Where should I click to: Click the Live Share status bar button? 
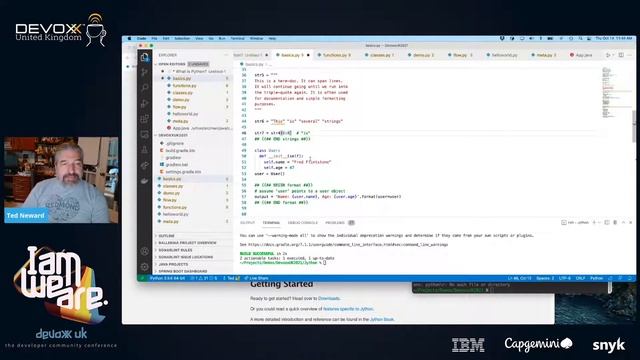coord(256,278)
